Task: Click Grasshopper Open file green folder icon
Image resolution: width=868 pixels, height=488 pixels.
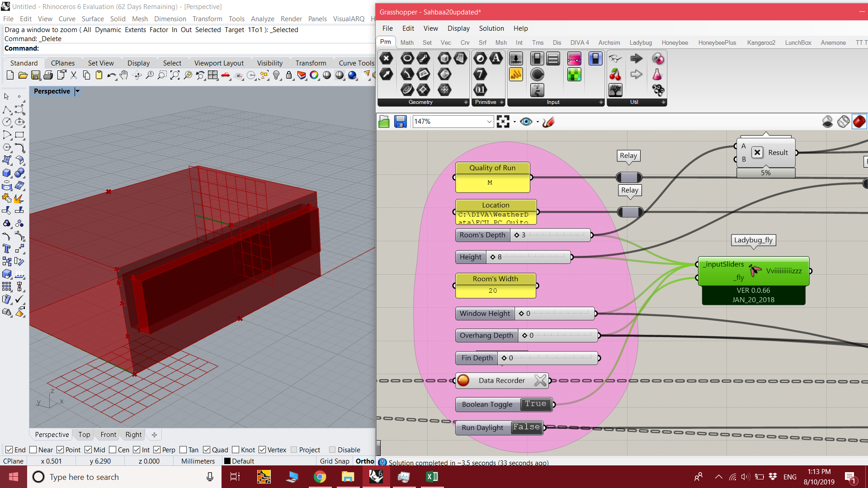Action: click(x=384, y=122)
